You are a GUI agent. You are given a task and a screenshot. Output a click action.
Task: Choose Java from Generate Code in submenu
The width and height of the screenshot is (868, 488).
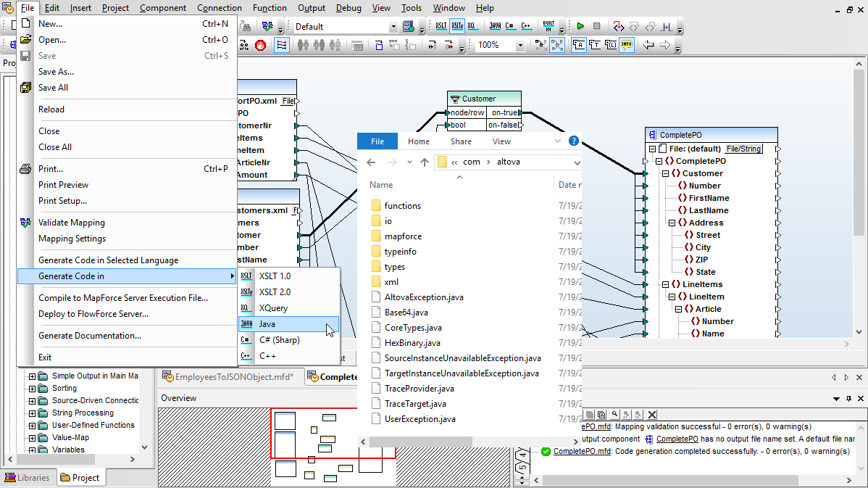288,324
